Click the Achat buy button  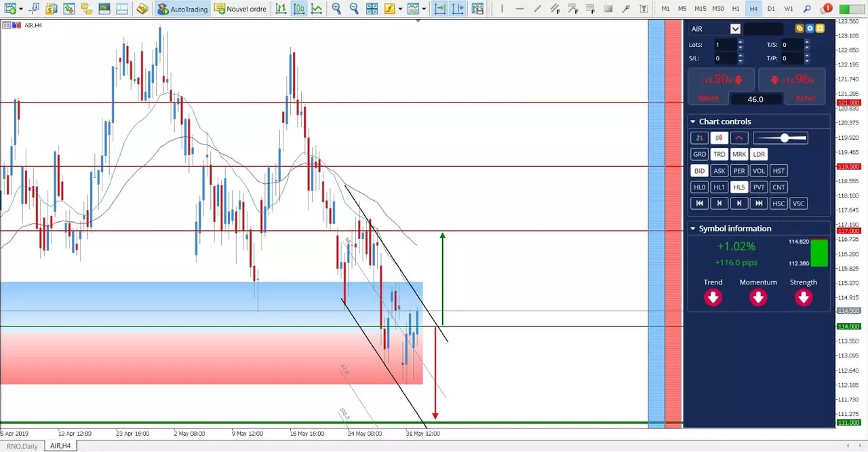[x=805, y=98]
